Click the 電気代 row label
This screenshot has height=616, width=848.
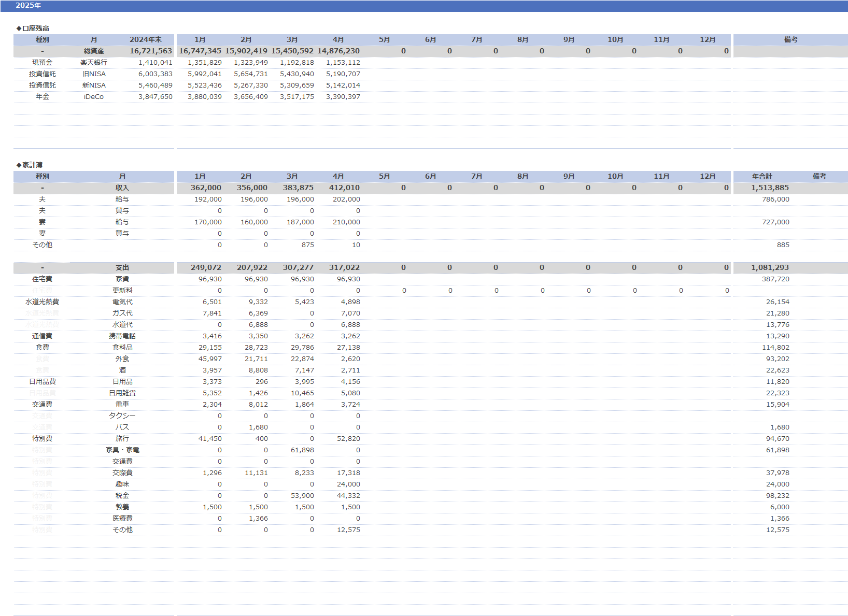(x=122, y=302)
